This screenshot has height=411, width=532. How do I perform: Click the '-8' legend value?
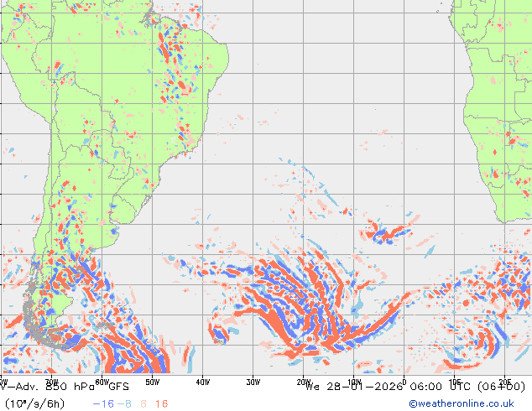click(x=124, y=404)
